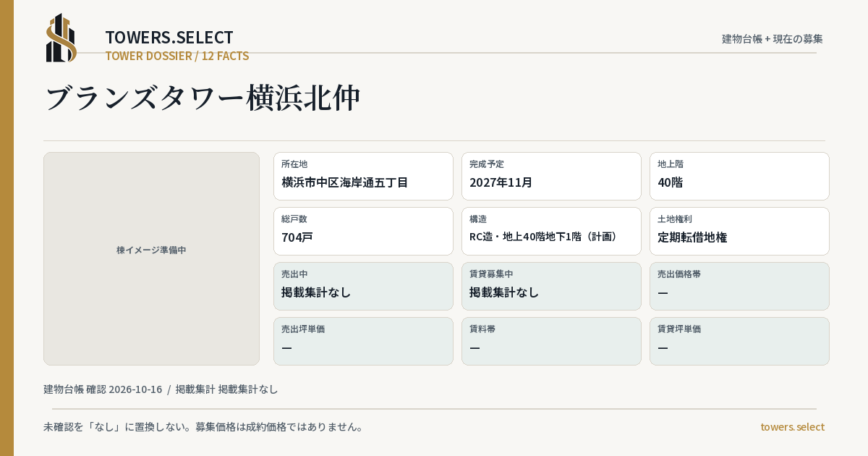Click the 地上階 40階 card
The height and width of the screenshot is (456, 868).
[739, 176]
